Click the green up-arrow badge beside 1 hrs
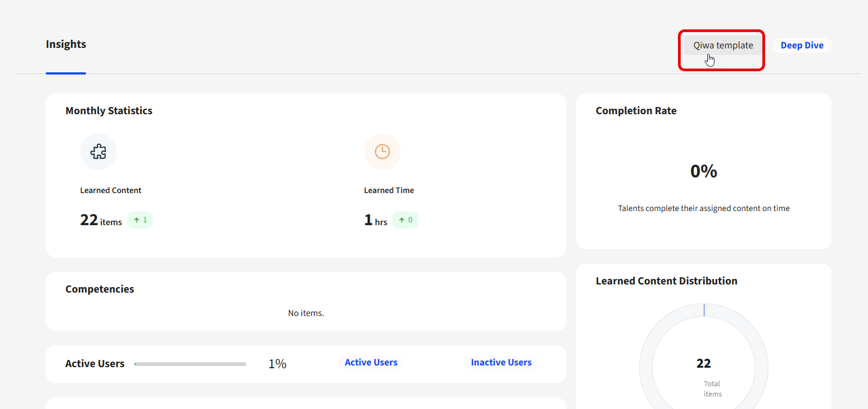 pos(405,220)
